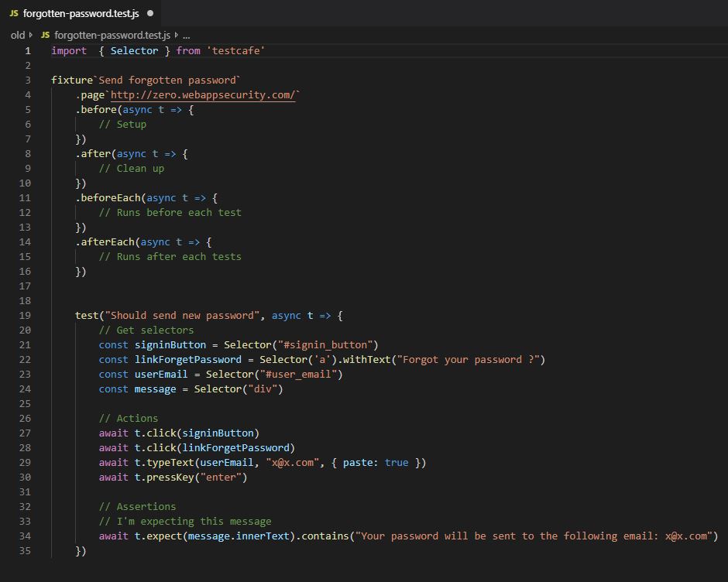Click the 'testcafe' string on line 1
The image size is (728, 582).
pyautogui.click(x=235, y=51)
